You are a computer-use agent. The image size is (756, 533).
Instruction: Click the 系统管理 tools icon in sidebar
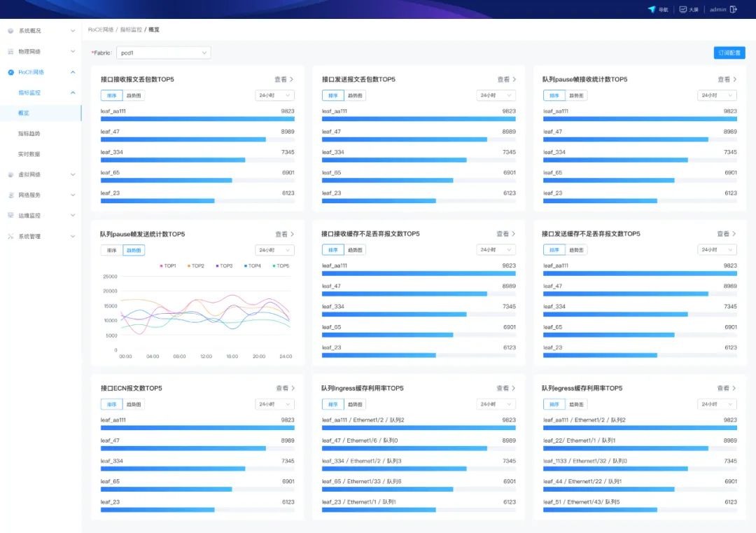pos(10,237)
